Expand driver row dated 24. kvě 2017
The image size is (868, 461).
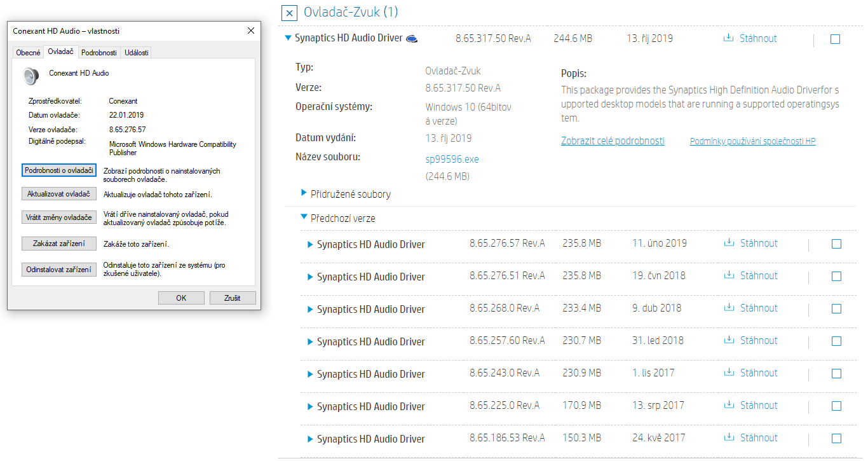click(x=310, y=439)
